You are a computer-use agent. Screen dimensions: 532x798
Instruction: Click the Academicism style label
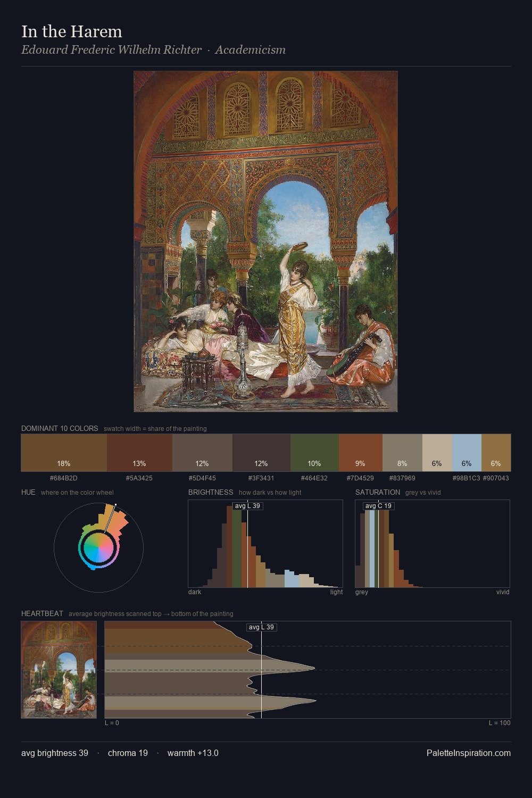coord(250,50)
